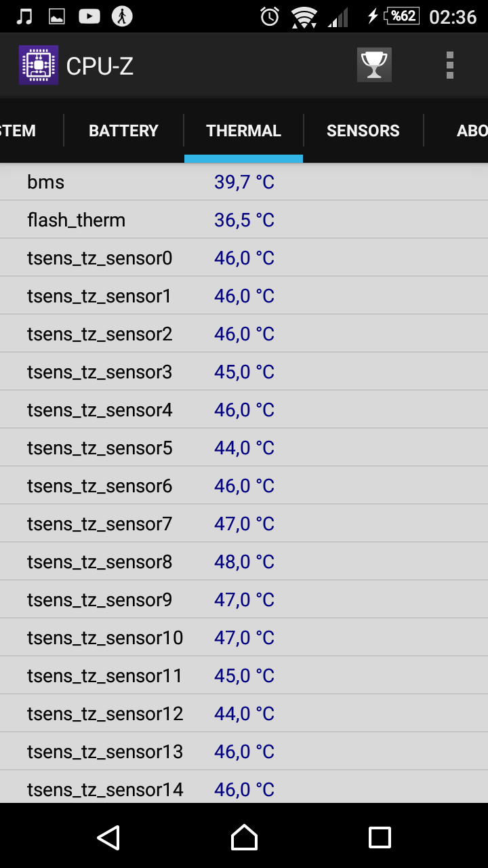
Task: Tap the CPU-Z app logo icon
Action: pos(39,65)
